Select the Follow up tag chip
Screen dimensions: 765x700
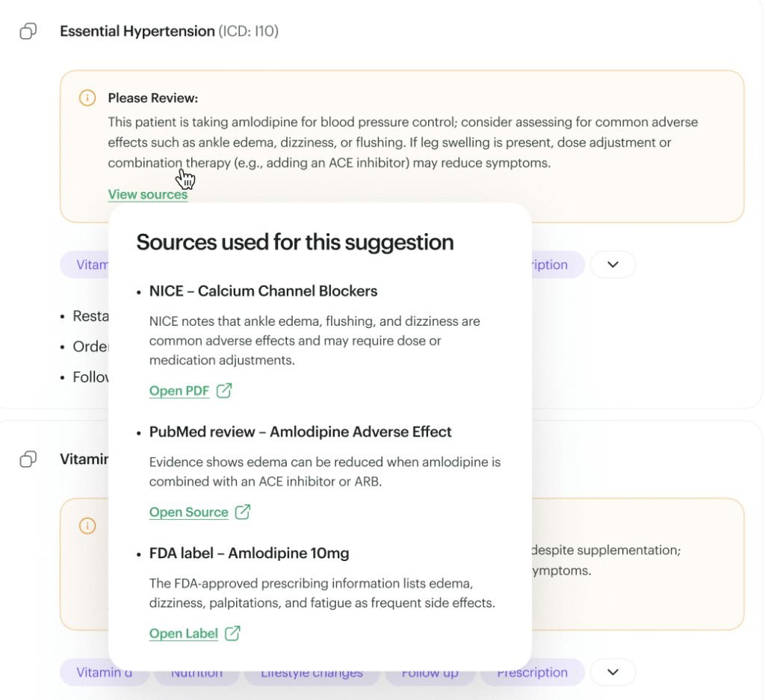pos(430,673)
